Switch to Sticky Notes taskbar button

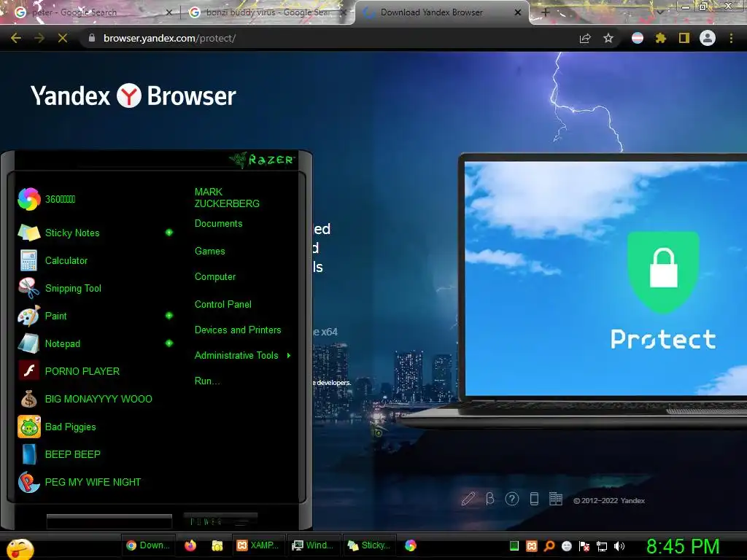(369, 545)
